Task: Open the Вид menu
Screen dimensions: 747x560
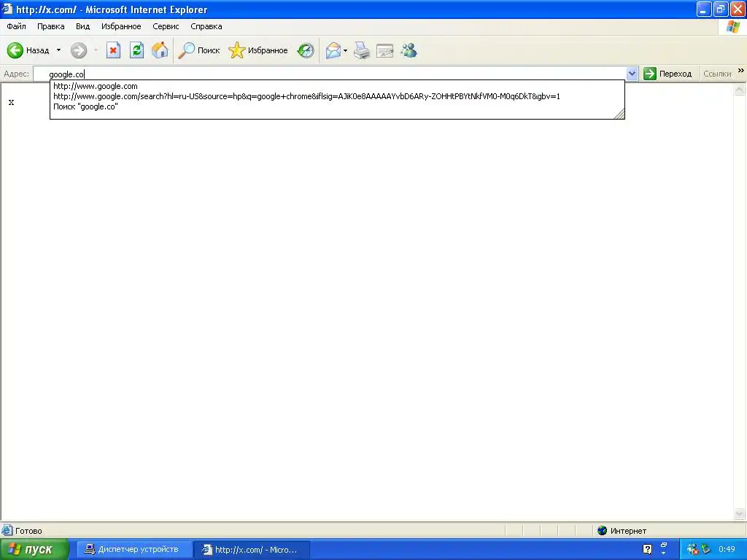Action: [x=83, y=26]
